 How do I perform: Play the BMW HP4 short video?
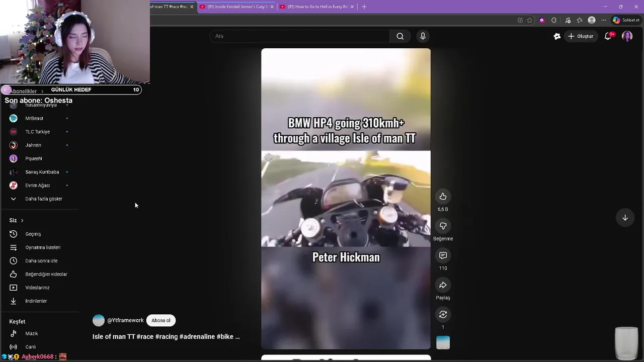point(346,199)
